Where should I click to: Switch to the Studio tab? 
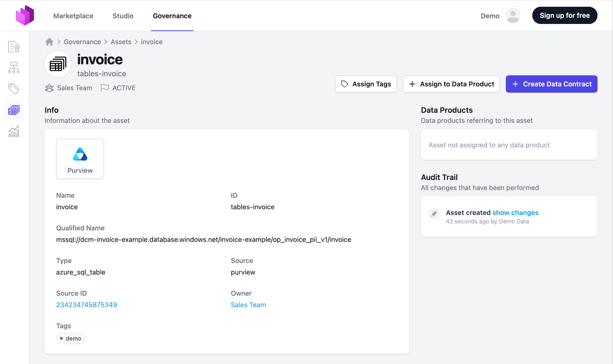coord(123,16)
